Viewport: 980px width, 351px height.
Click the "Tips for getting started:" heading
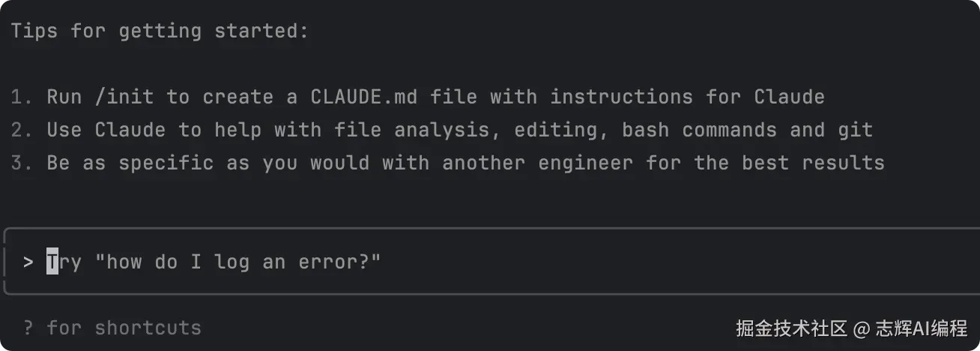pyautogui.click(x=160, y=31)
